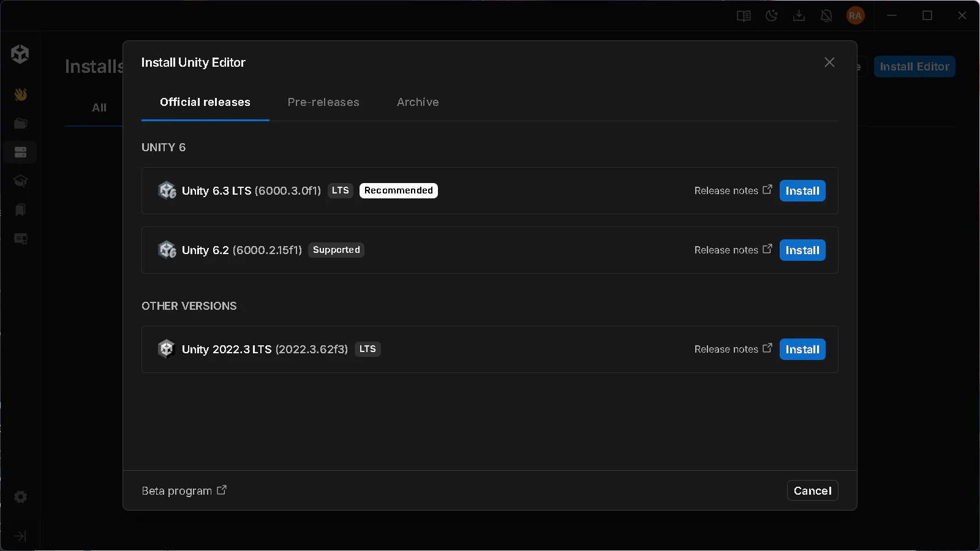Image resolution: width=980 pixels, height=551 pixels.
Task: Install Unity 6.3 LTS (6000.3.0f1)
Action: click(802, 191)
